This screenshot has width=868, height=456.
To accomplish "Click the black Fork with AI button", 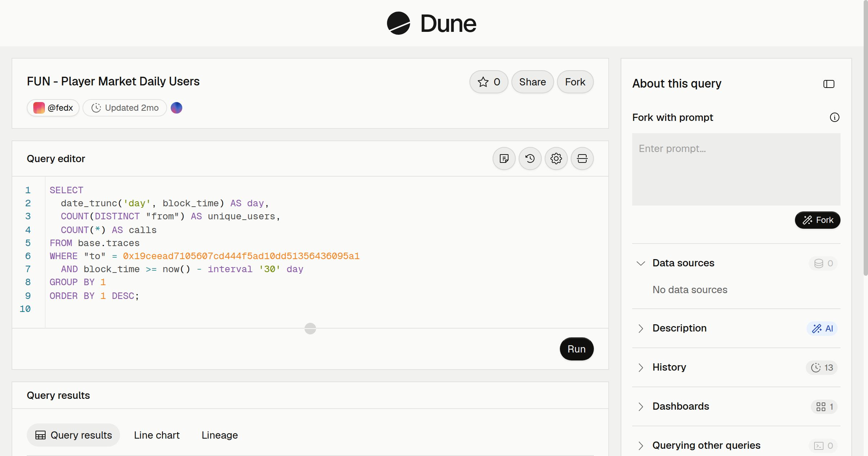I will pyautogui.click(x=817, y=220).
